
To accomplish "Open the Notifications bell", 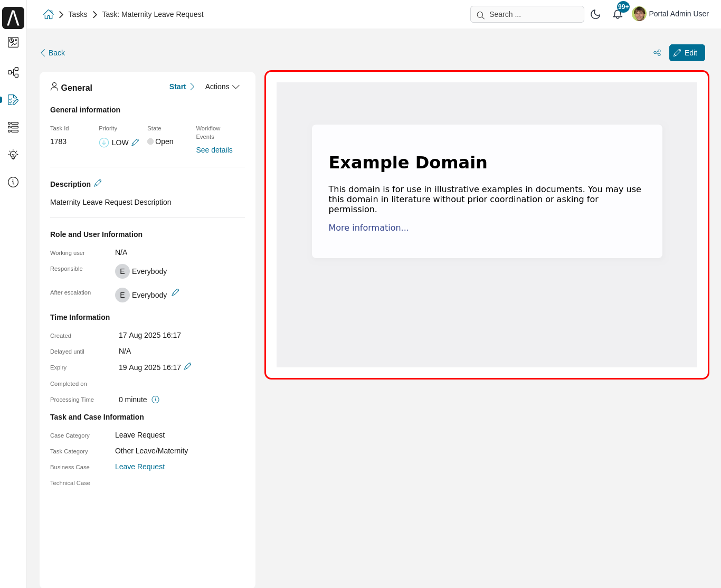I will (x=618, y=14).
